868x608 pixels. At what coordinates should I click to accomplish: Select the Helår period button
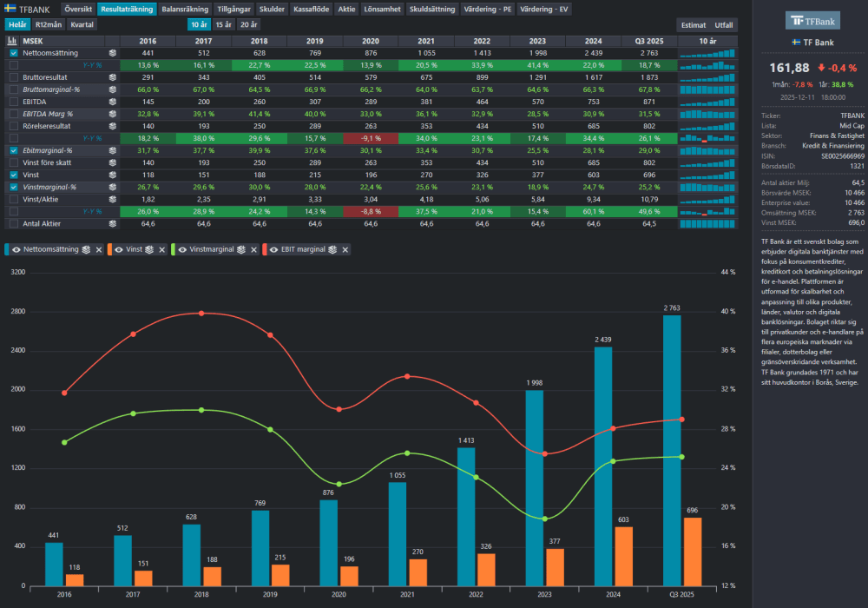pos(17,24)
